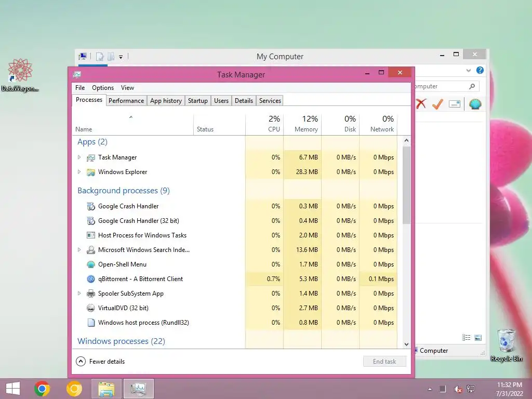Open the File menu in Task Manager
Image resolution: width=532 pixels, height=399 pixels.
tap(80, 87)
